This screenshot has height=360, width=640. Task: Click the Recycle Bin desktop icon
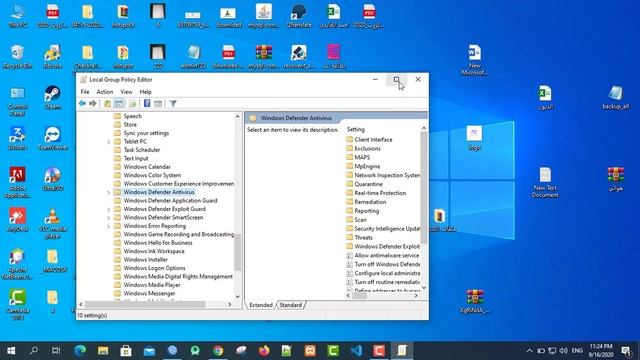pyautogui.click(x=17, y=57)
